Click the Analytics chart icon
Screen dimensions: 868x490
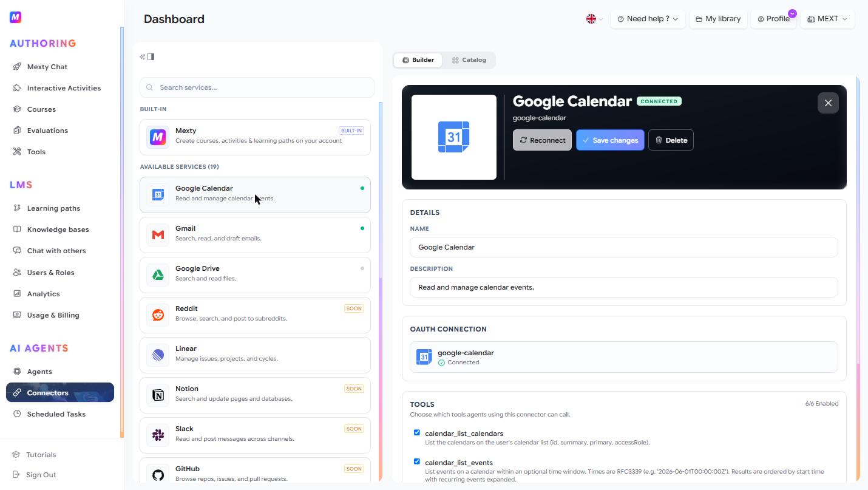(17, 294)
